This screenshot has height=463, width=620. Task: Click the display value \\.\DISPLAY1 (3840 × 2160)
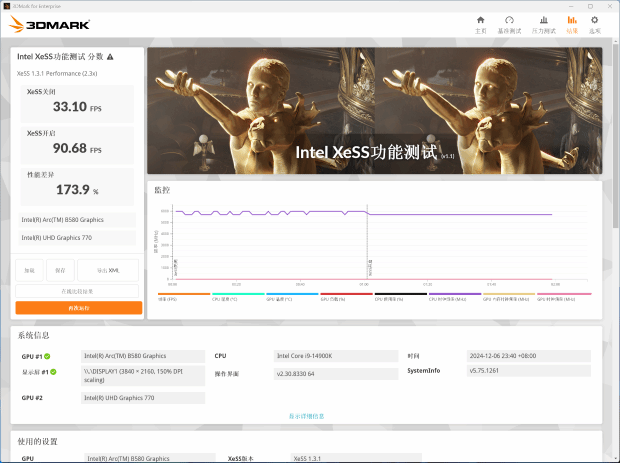tap(143, 376)
